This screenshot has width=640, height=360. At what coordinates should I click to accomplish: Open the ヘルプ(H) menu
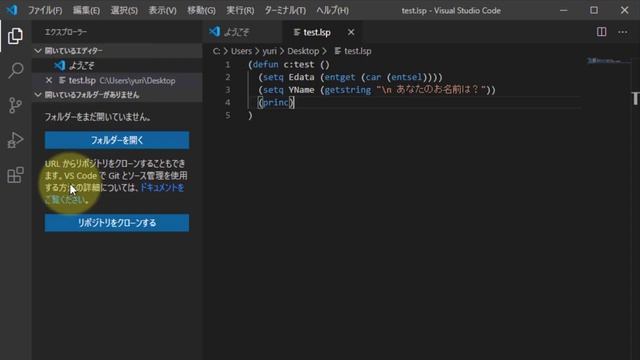click(x=332, y=10)
